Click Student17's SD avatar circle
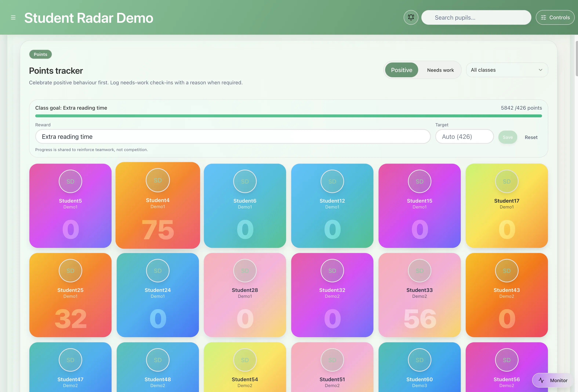 tap(507, 181)
